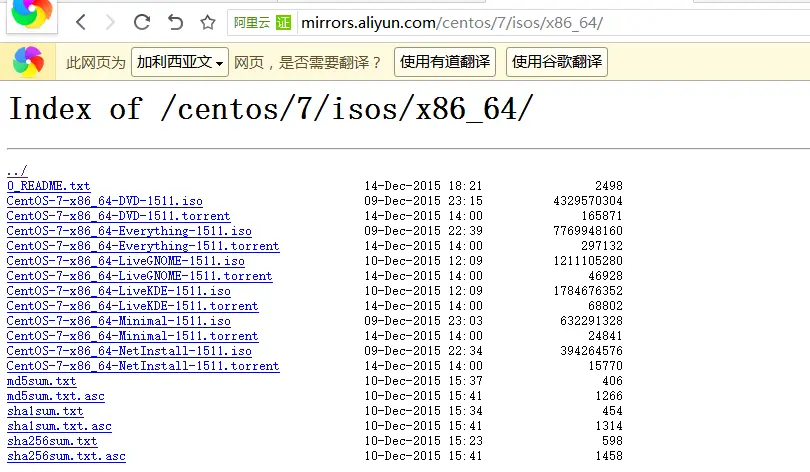The image size is (810, 472).
Task: Open CentOS-7-x86_64-LiveGNOME-1511.torrent link
Action: click(x=139, y=276)
